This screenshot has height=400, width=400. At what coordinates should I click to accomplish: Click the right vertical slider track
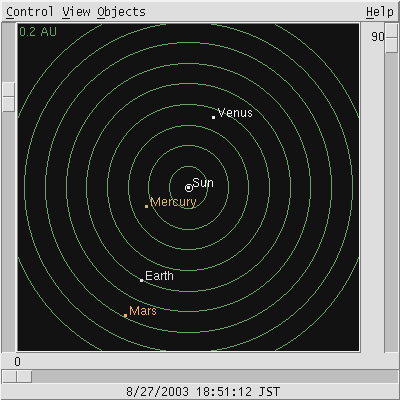tap(391, 187)
